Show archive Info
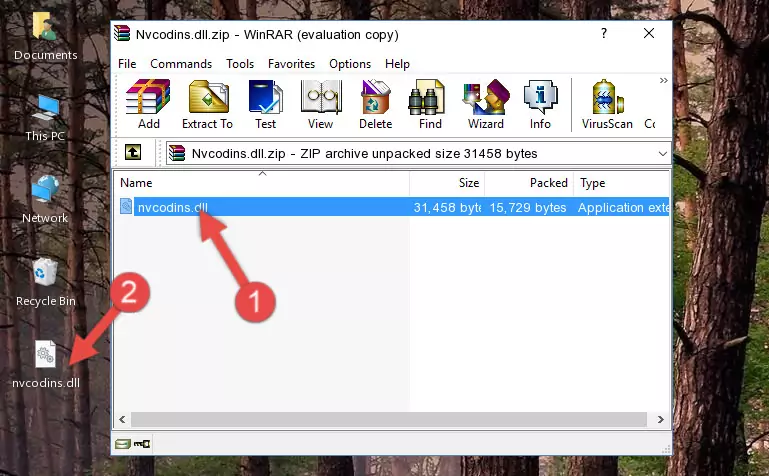Screen dimensions: 769x476 [x=540, y=104]
